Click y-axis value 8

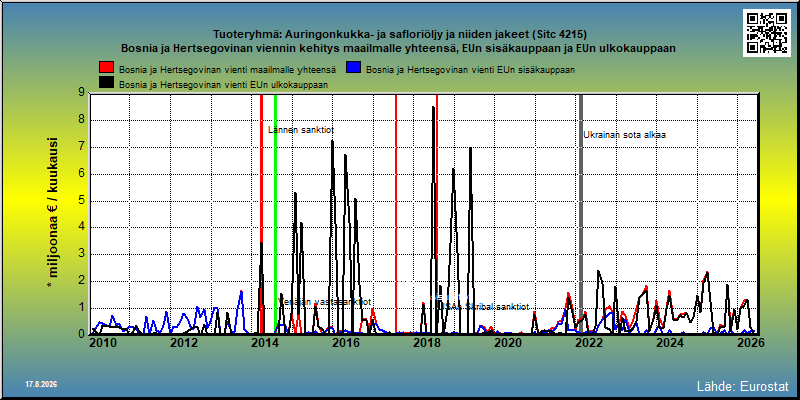pos(81,120)
